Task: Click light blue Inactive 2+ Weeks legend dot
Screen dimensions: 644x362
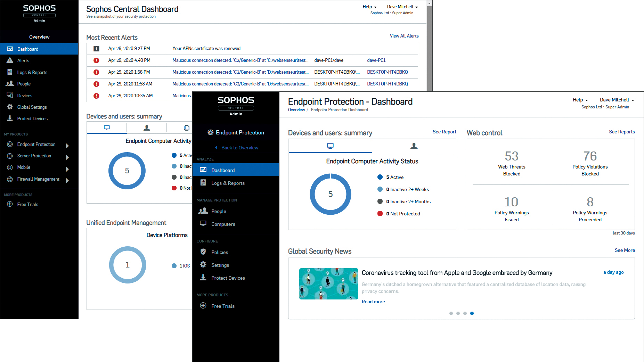Action: click(380, 189)
